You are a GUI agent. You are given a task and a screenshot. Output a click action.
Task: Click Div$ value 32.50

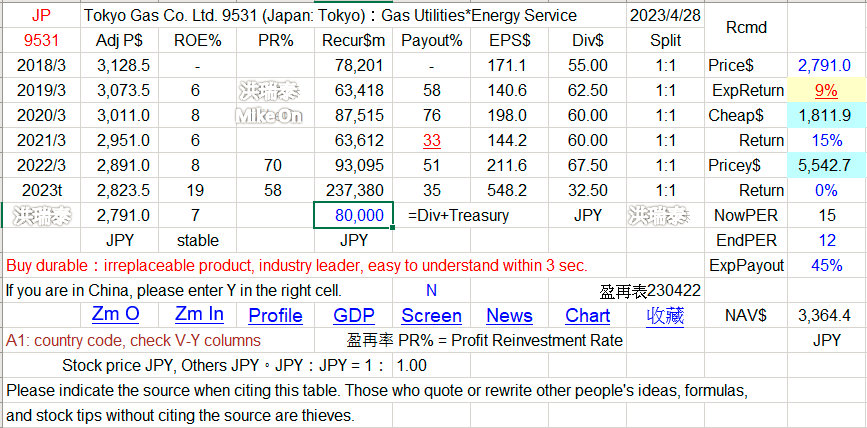click(587, 190)
